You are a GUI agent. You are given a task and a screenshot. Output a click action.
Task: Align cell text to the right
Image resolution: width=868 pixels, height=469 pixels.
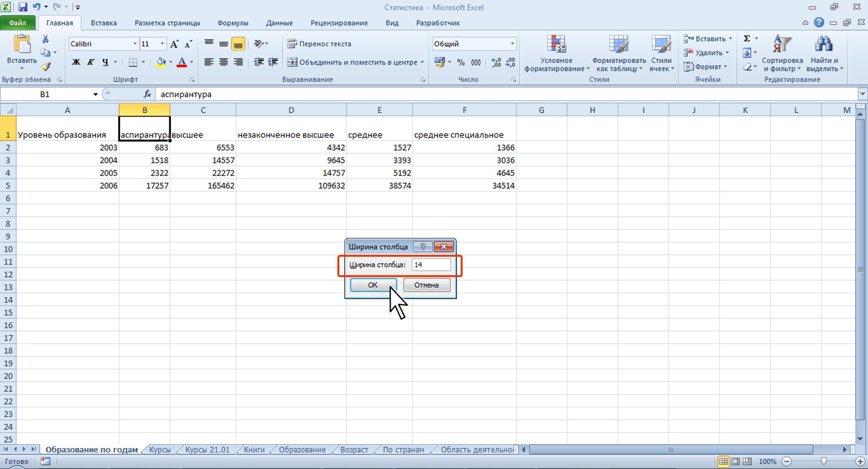pyautogui.click(x=238, y=62)
